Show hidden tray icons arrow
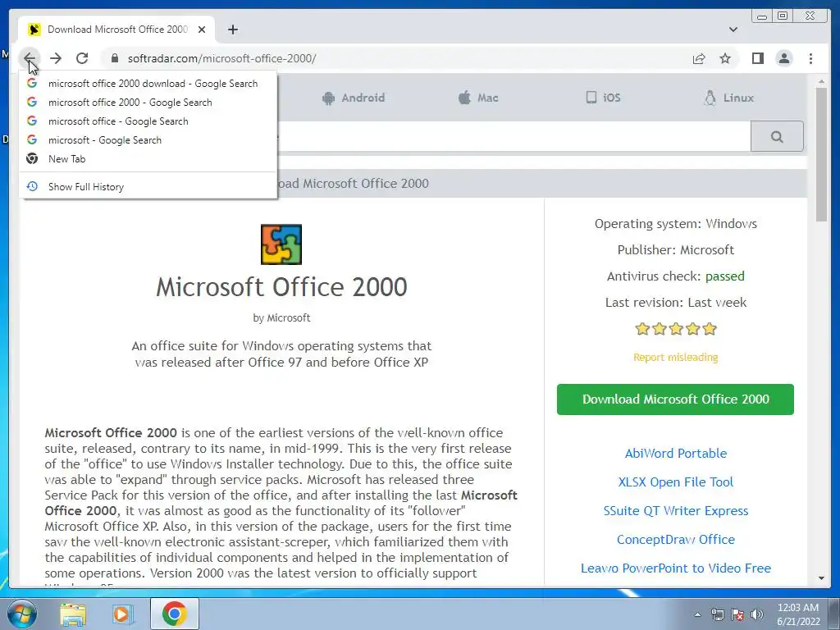The height and width of the screenshot is (630, 840). tap(697, 615)
